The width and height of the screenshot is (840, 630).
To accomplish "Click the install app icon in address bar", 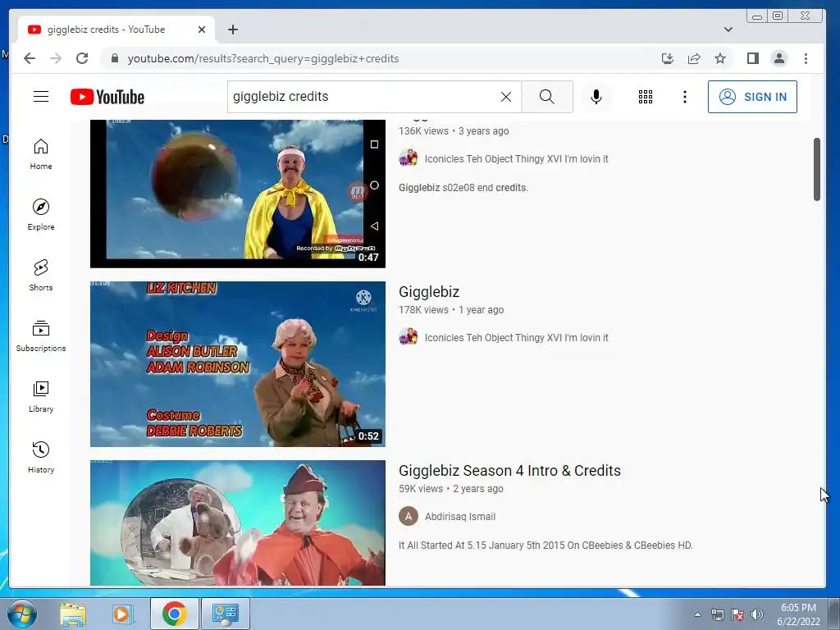I will [668, 58].
